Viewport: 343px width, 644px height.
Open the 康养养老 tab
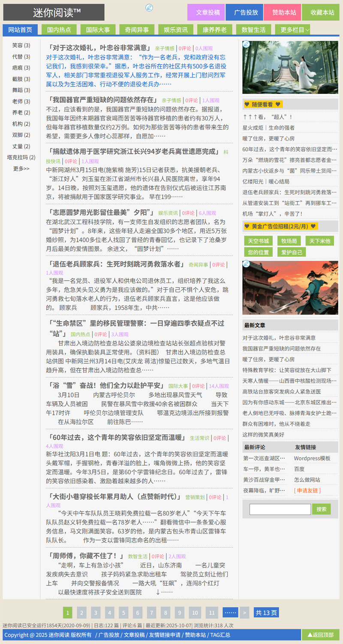pos(215,30)
